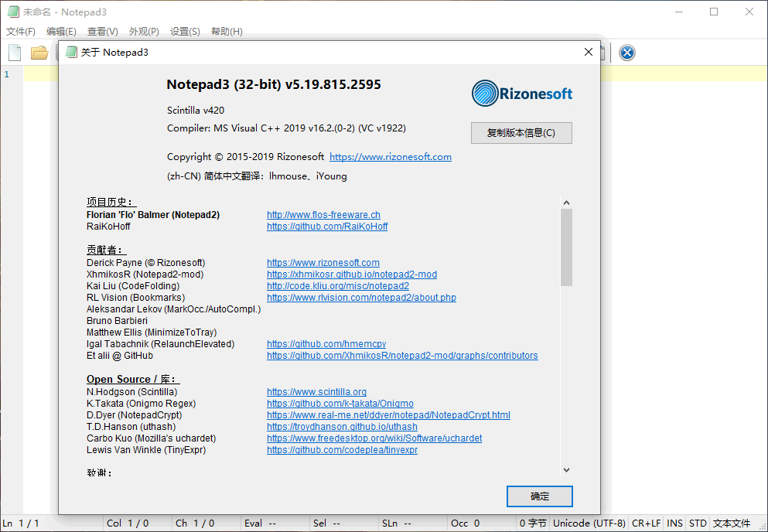Click the credits list scrollbar thumb

566,247
